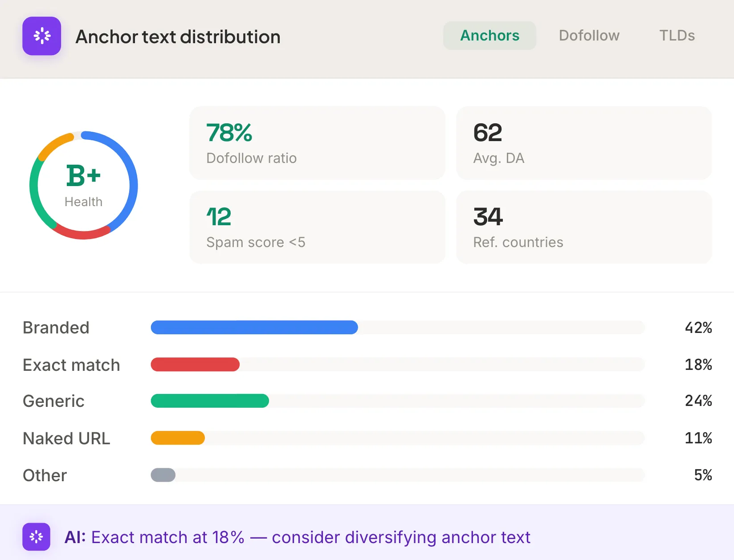Select the blue Branded progress bar

[x=254, y=328]
